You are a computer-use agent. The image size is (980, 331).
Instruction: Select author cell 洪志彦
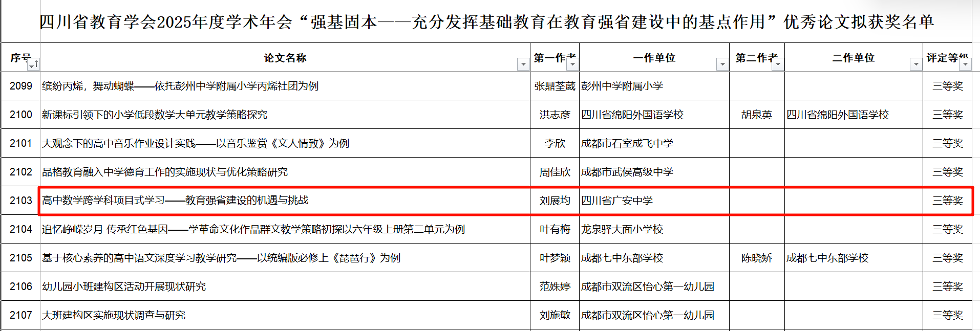555,115
